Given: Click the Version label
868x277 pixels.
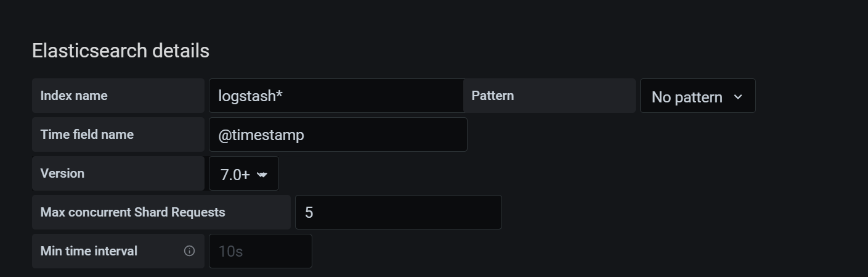Looking at the screenshot, I should click(62, 173).
